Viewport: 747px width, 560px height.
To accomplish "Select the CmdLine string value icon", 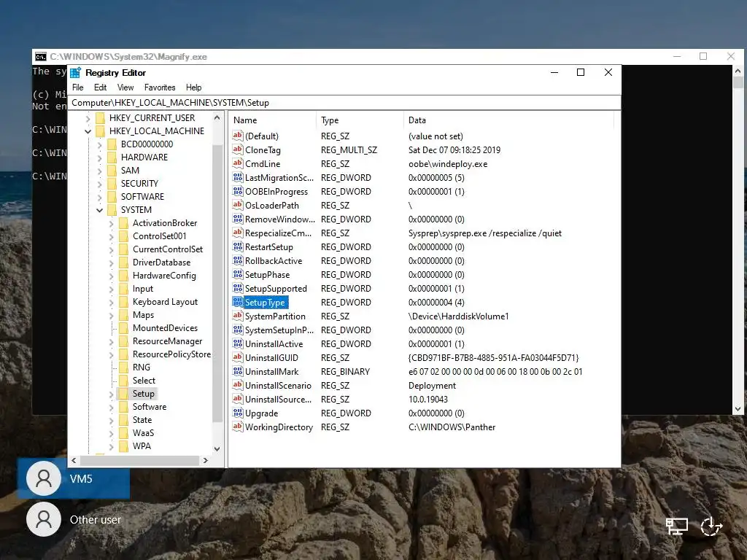I will [x=237, y=163].
